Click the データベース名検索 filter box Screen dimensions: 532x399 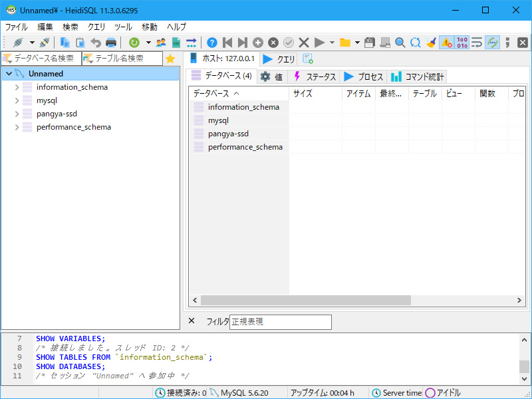pyautogui.click(x=41, y=59)
